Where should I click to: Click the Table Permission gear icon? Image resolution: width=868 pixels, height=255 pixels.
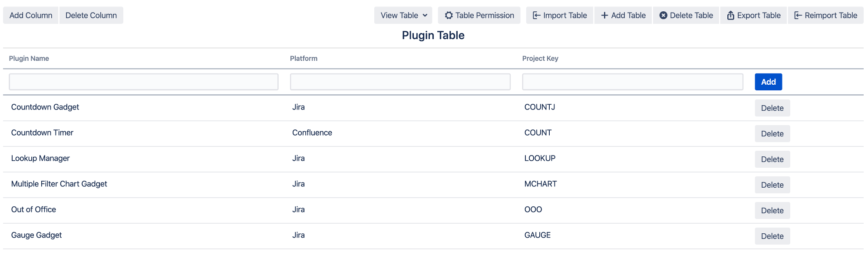click(449, 16)
